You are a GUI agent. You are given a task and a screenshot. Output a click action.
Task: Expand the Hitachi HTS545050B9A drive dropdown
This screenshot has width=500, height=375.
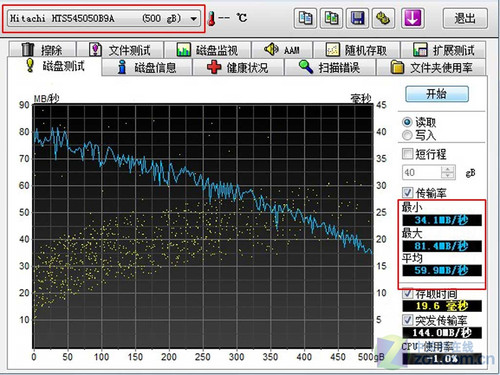pyautogui.click(x=193, y=19)
